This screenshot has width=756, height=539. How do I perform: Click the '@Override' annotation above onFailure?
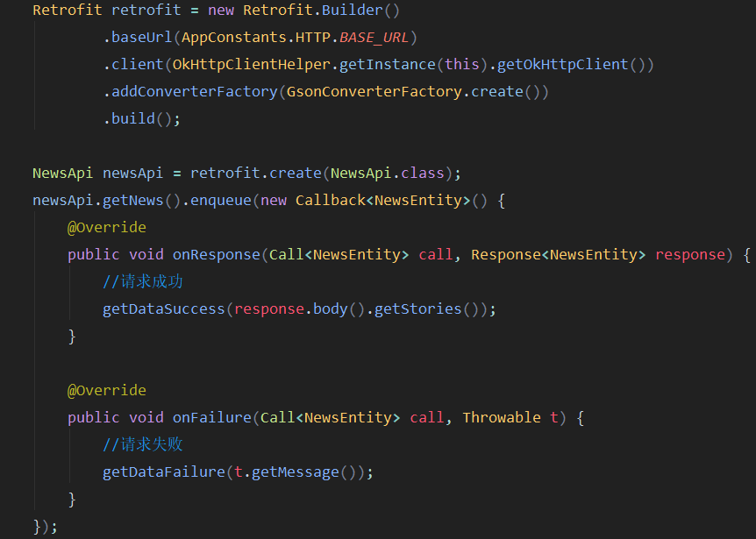tap(106, 390)
